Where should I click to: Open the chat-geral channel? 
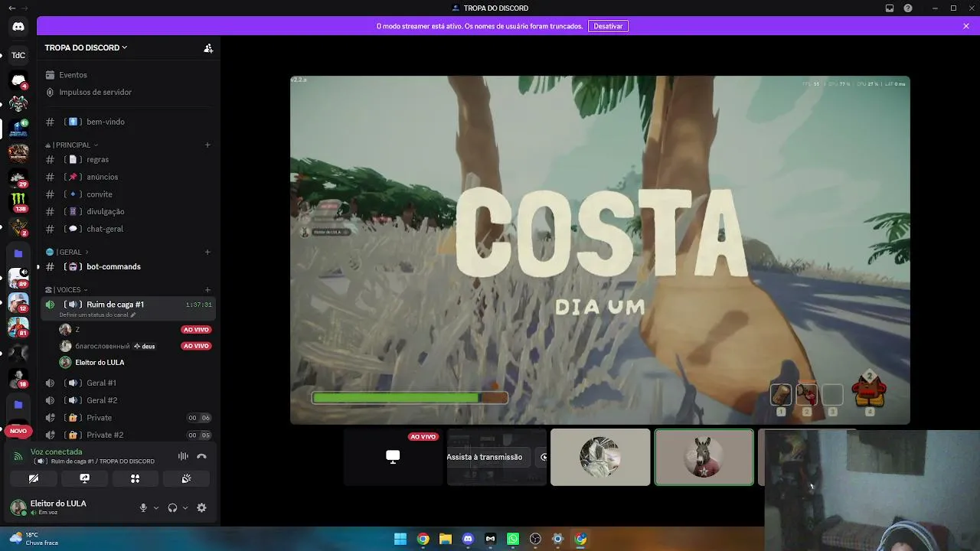(x=128, y=229)
